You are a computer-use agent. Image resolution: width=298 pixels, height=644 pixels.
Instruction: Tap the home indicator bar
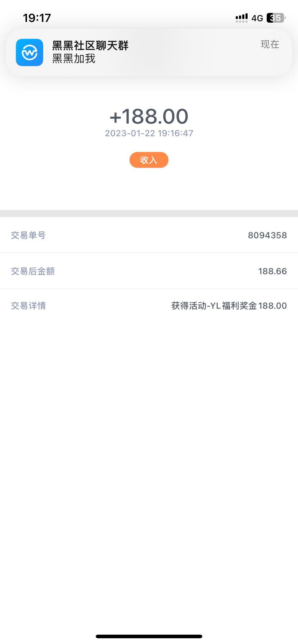click(149, 636)
